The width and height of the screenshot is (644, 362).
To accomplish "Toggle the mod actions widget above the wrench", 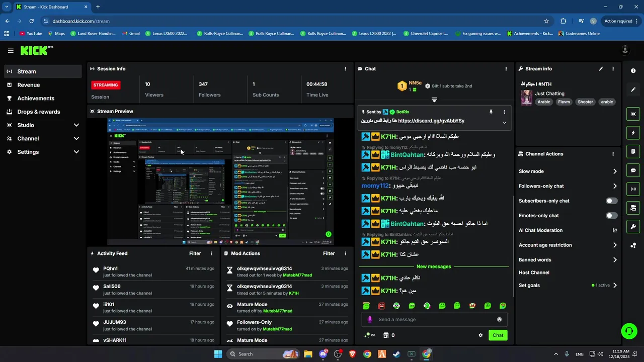I will (x=633, y=208).
